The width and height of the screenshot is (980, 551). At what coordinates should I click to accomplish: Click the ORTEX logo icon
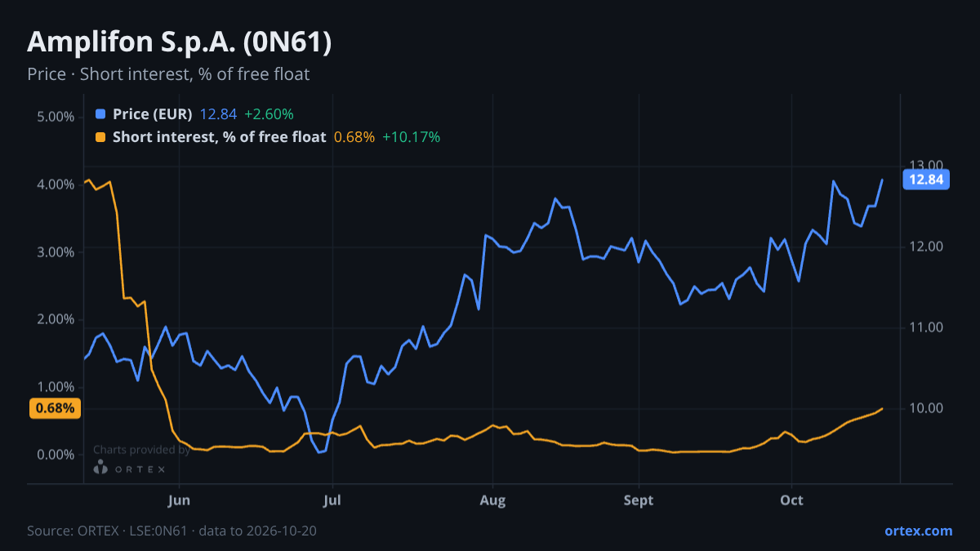pos(100,468)
